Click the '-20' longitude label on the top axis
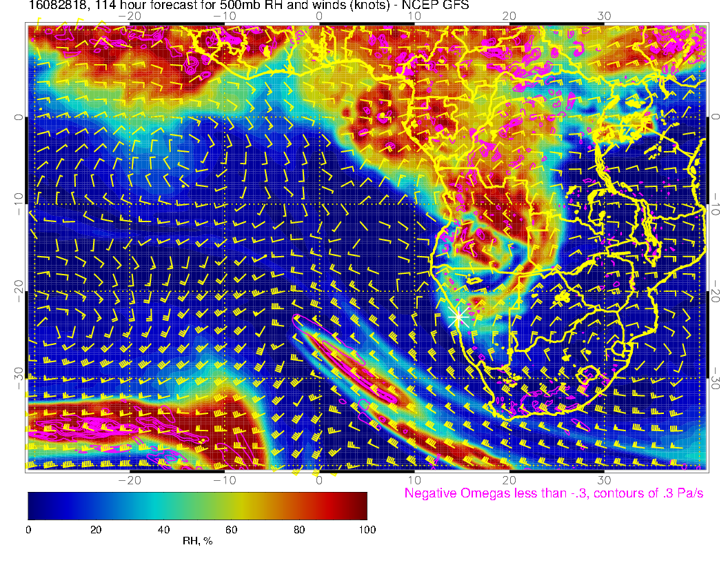The height and width of the screenshot is (563, 728). point(130,16)
